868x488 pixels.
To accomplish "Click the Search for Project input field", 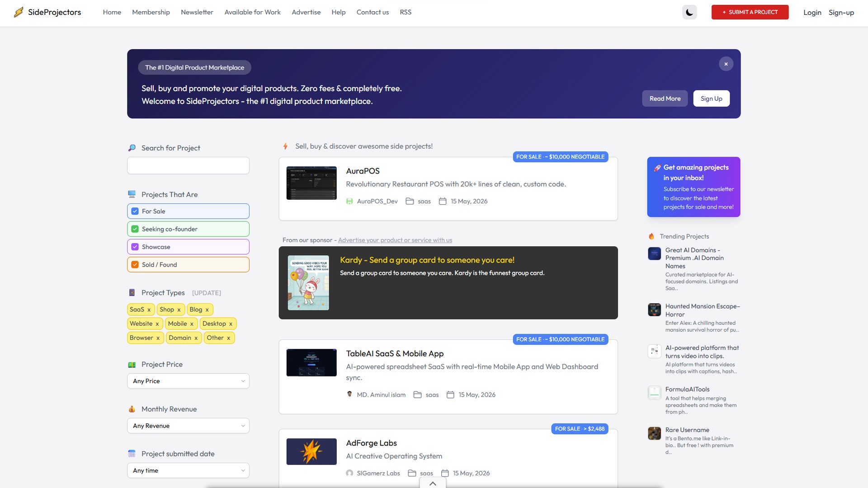I will [188, 165].
